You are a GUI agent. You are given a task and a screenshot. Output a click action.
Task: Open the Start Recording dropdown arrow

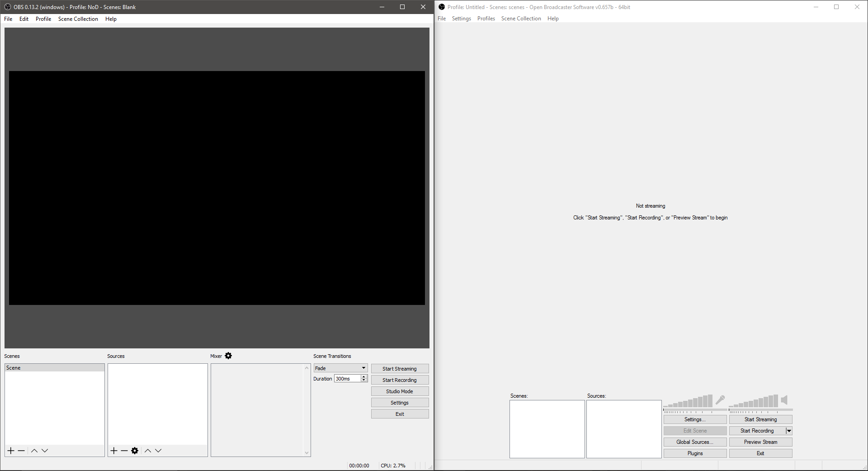(789, 431)
